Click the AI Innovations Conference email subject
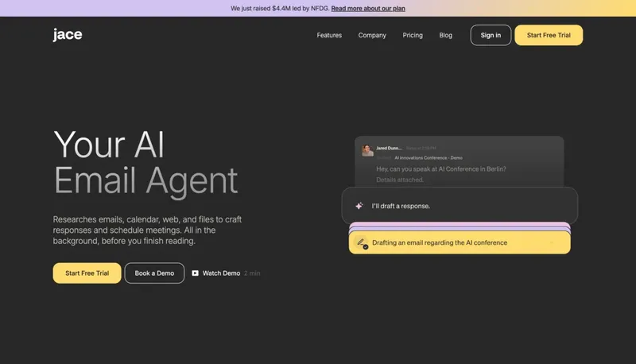Viewport: 636px width, 364px height. [428, 157]
